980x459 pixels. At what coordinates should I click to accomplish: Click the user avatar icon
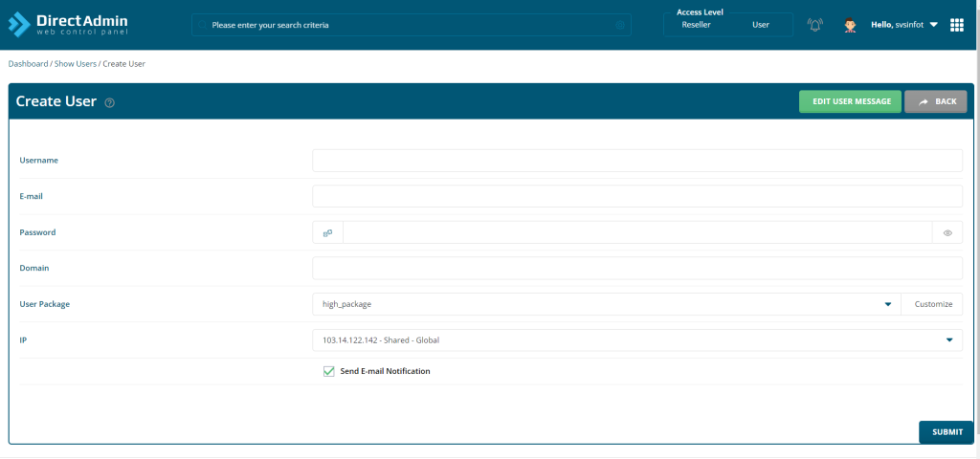point(849,25)
